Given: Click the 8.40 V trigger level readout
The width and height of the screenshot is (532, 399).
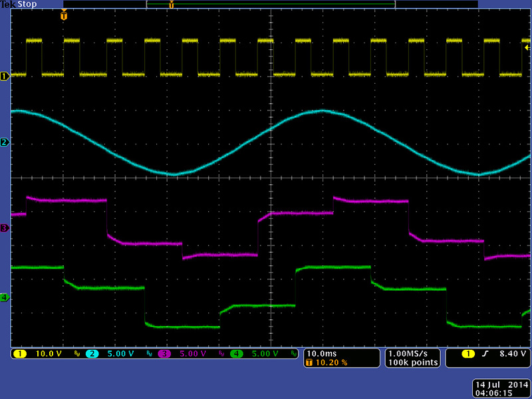Looking at the screenshot, I should pyautogui.click(x=508, y=354).
